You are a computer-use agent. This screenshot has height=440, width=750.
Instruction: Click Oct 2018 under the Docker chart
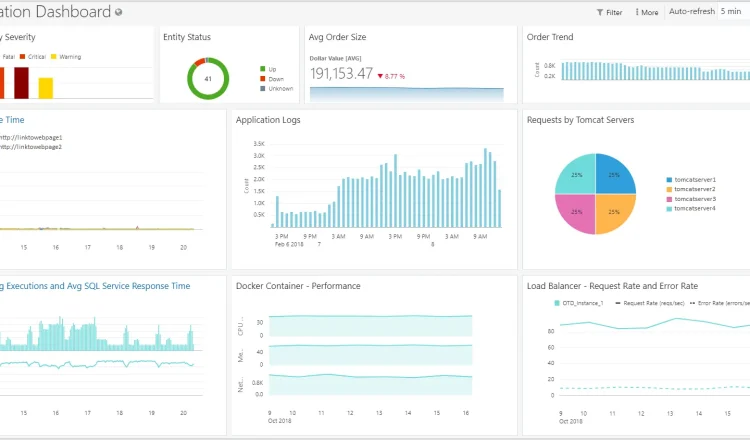pos(280,421)
